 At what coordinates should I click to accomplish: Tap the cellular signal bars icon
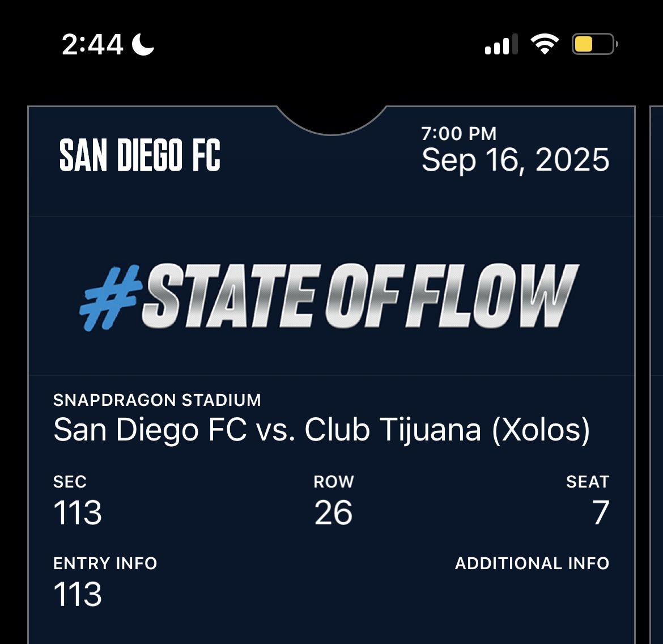501,44
